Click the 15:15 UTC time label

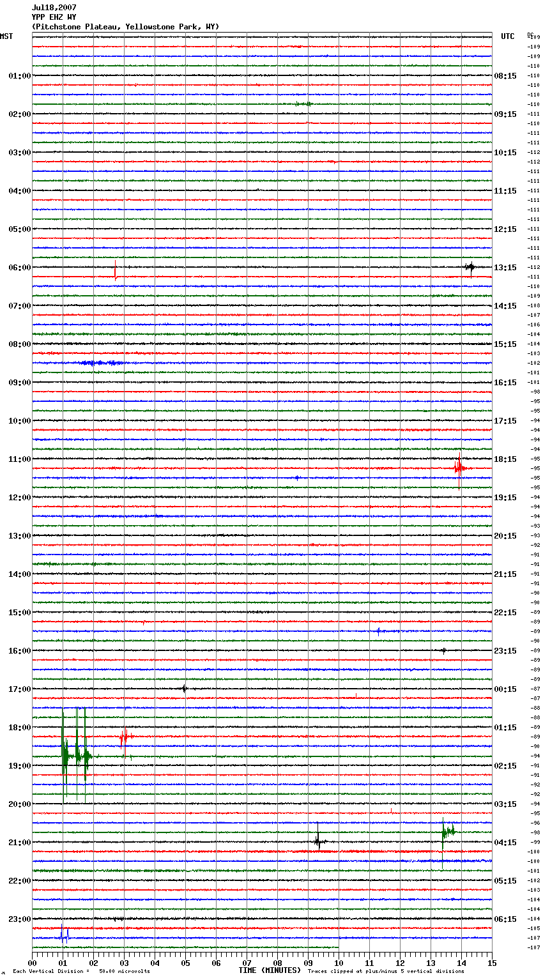pyautogui.click(x=505, y=344)
